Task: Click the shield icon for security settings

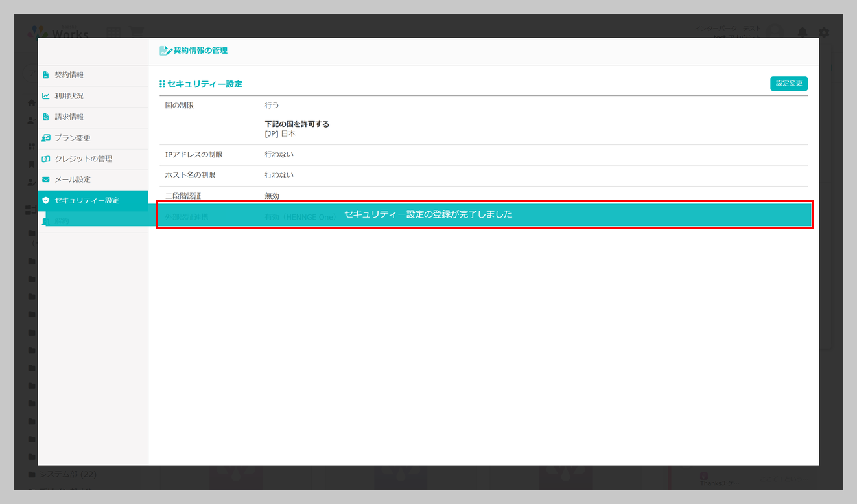Action: 46,200
